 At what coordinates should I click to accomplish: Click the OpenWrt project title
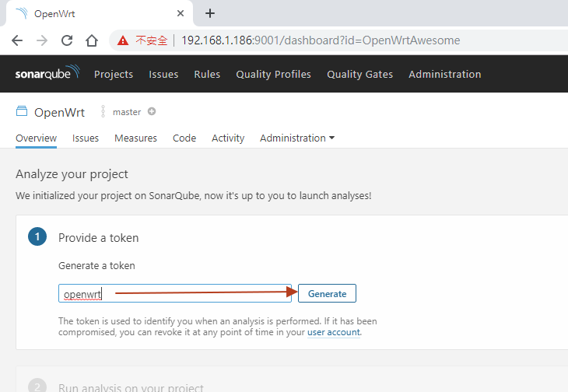(59, 113)
